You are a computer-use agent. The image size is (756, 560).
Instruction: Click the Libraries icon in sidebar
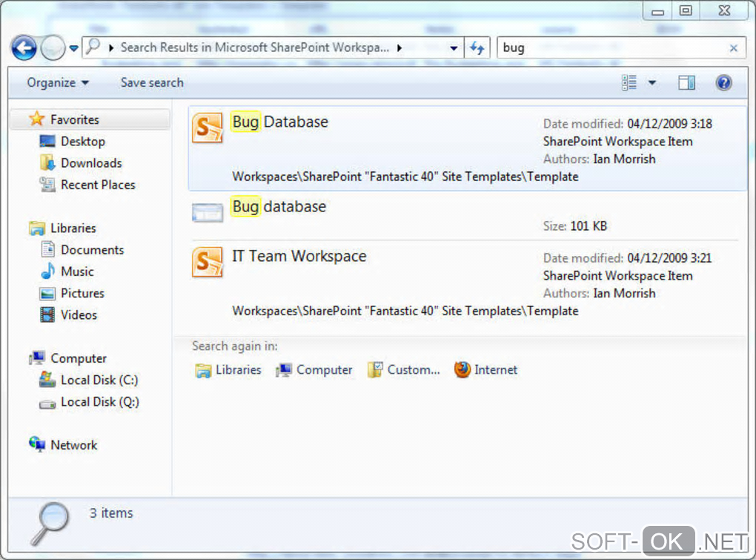[36, 228]
